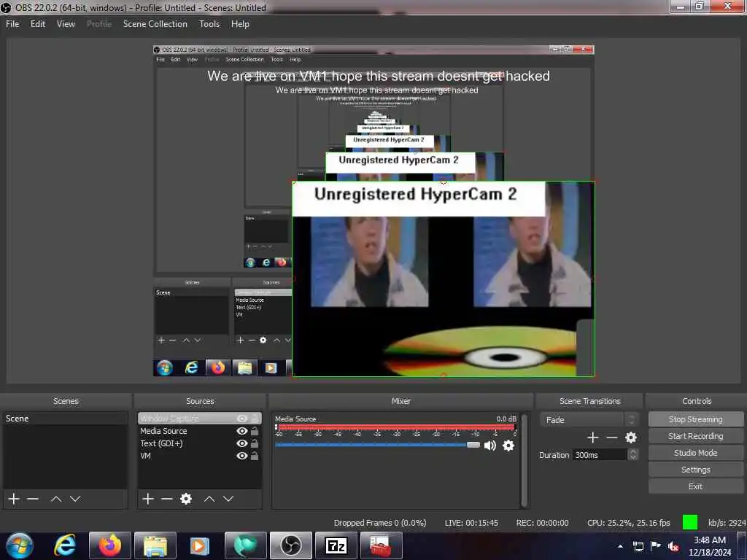
Task: Select the Media Source row in Sources
Action: [200, 431]
